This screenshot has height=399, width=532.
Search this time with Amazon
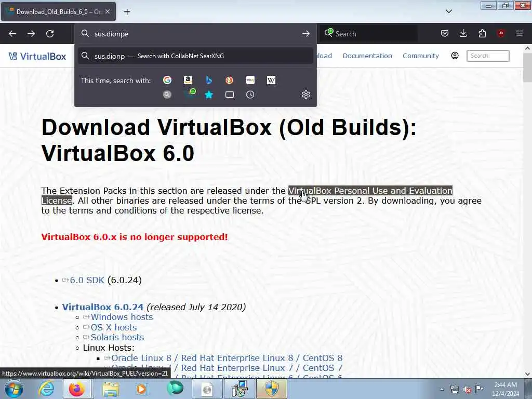188,80
